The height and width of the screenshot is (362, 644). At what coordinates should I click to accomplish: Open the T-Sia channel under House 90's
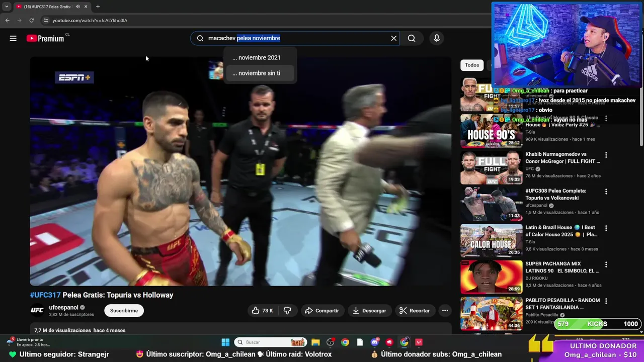[x=531, y=132]
